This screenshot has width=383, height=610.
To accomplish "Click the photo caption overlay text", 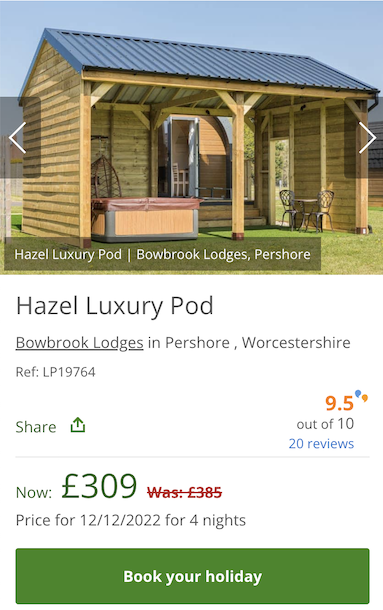I will click(x=162, y=254).
